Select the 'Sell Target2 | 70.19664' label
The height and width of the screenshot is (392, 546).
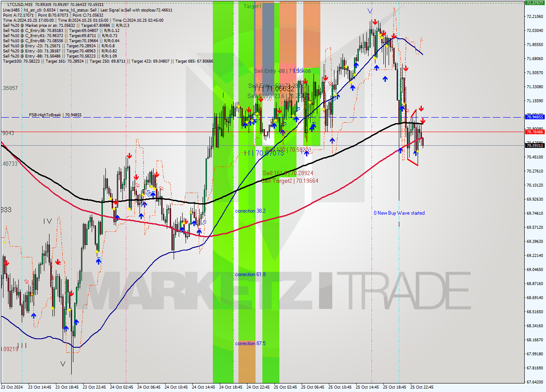coord(290,181)
